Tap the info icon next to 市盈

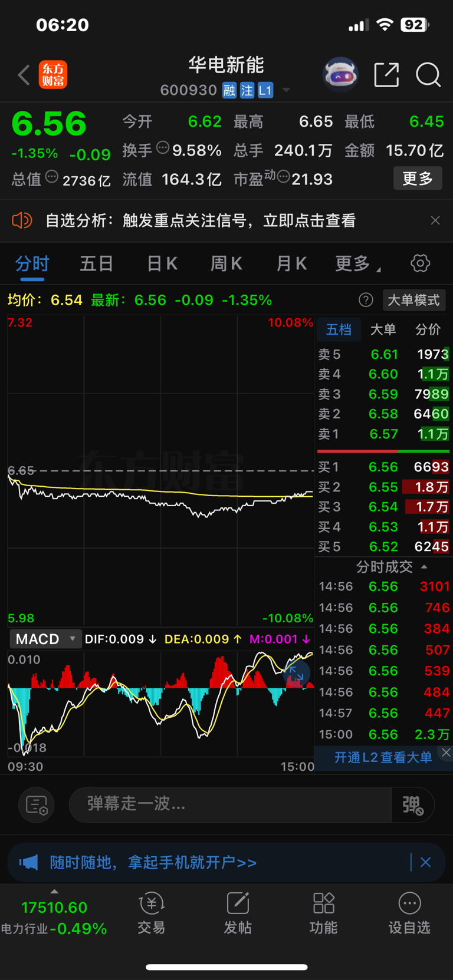pyautogui.click(x=283, y=176)
